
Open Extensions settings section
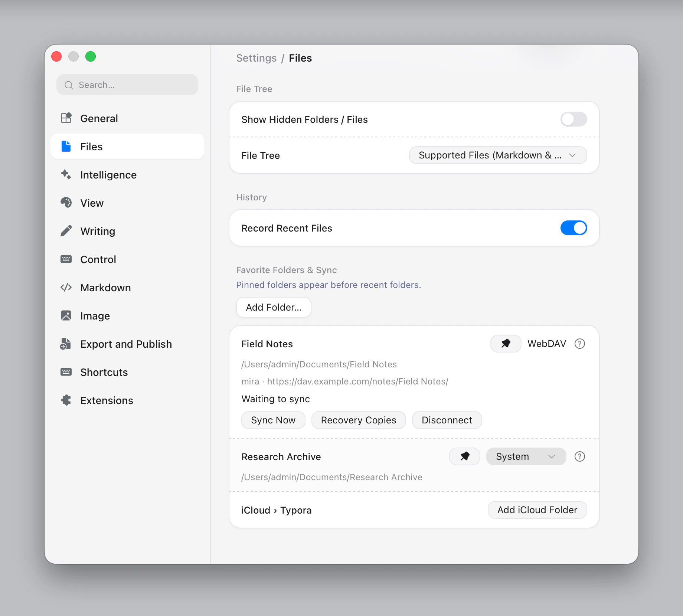[127, 400]
